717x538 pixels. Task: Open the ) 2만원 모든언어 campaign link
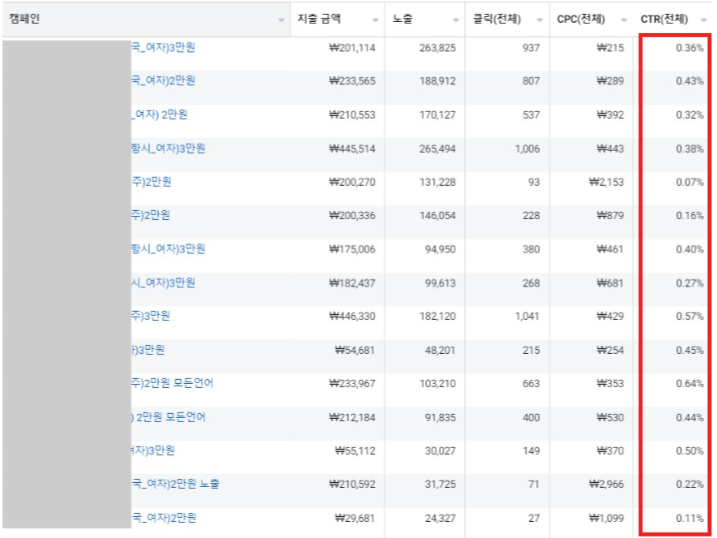[168, 417]
